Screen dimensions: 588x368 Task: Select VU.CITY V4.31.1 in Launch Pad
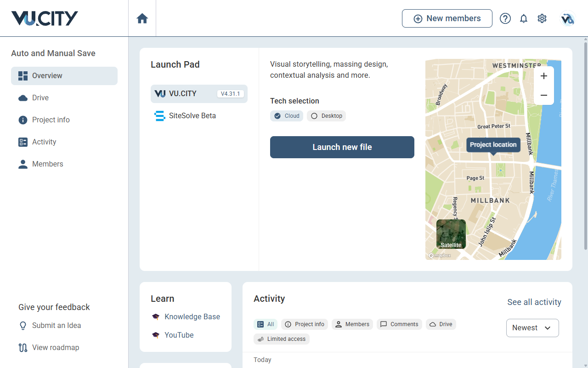coord(199,94)
